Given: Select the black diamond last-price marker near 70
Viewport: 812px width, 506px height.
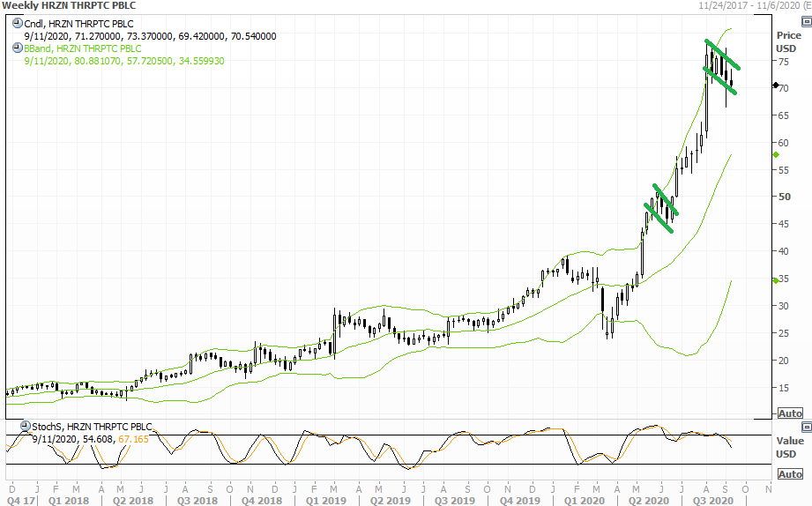Looking at the screenshot, I should point(775,86).
